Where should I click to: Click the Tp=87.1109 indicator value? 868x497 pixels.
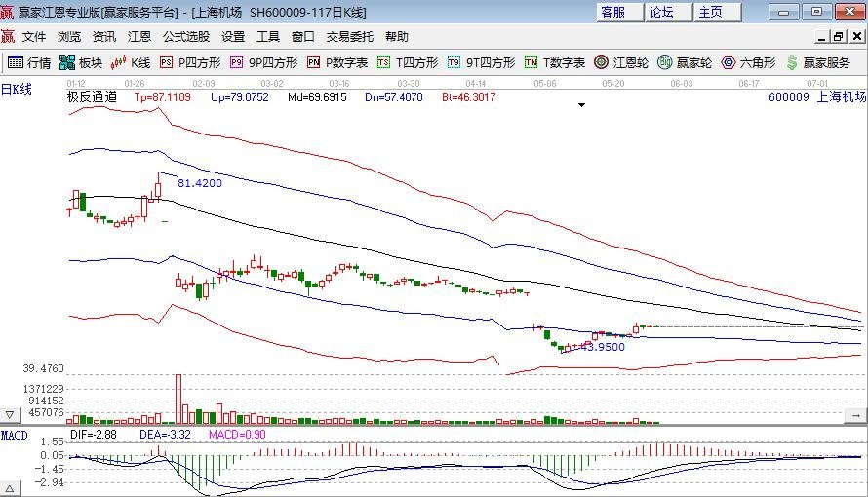[162, 97]
